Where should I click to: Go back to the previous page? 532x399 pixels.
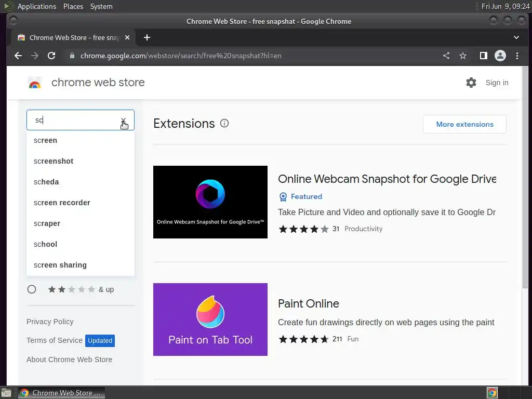click(x=18, y=56)
